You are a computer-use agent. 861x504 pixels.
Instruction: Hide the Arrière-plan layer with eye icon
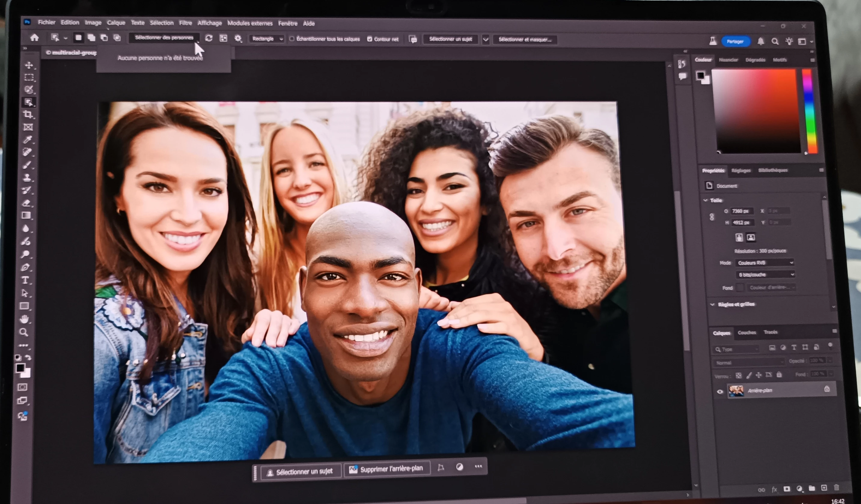[x=719, y=392]
